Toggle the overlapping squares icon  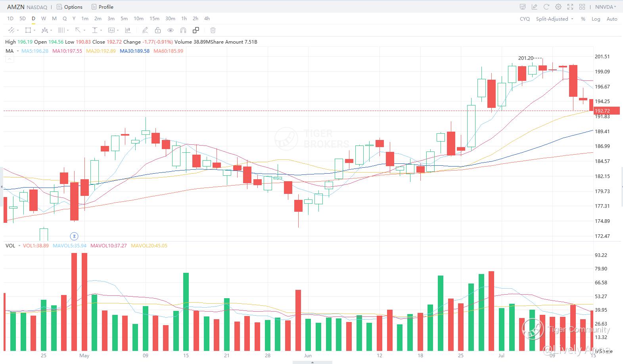coord(196,30)
